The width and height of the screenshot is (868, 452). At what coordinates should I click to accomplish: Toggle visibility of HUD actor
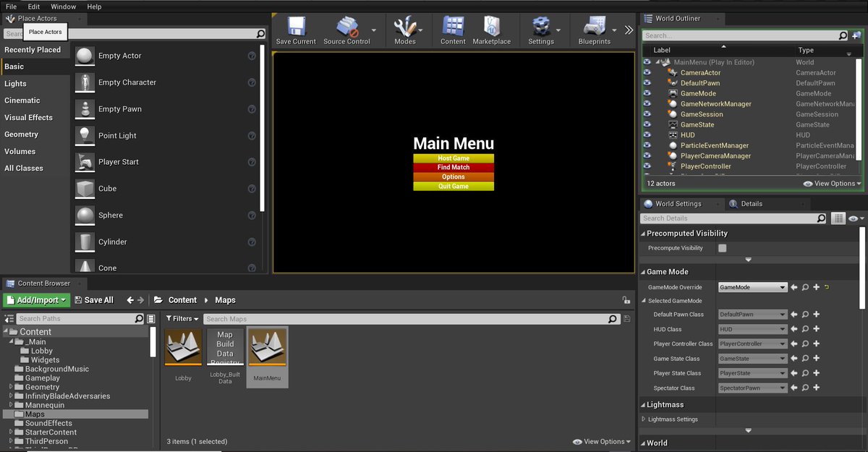click(647, 135)
